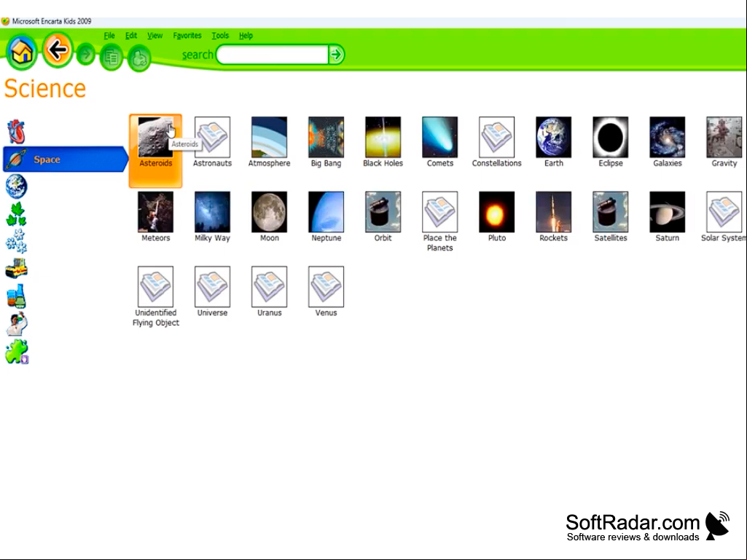
Task: Open the Uranus article
Action: click(269, 291)
